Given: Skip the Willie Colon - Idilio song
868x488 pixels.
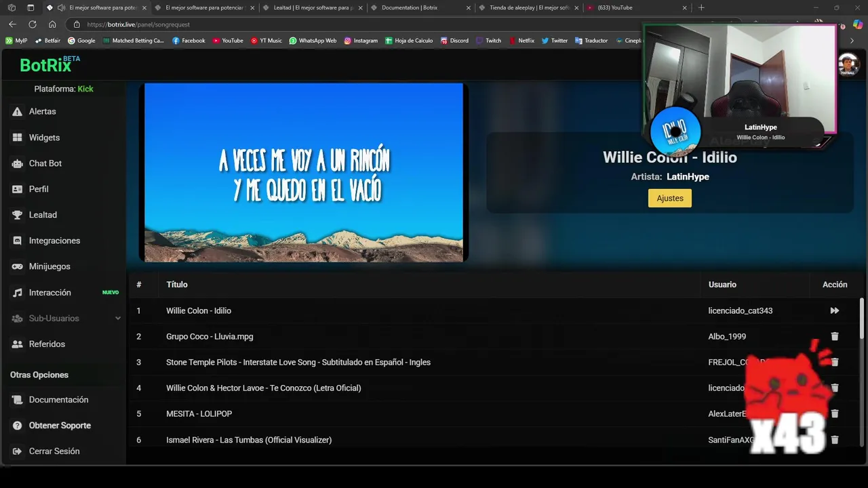Looking at the screenshot, I should [x=835, y=310].
